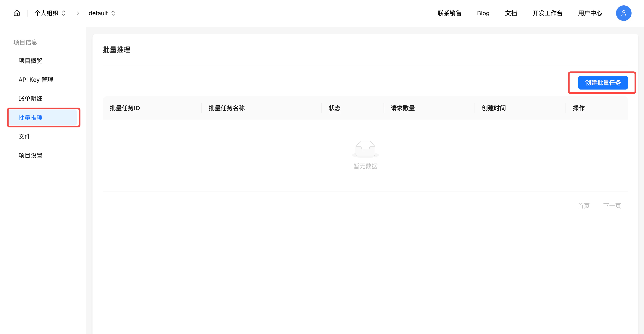Go to 开发工作台 in the top navigation

tap(547, 13)
